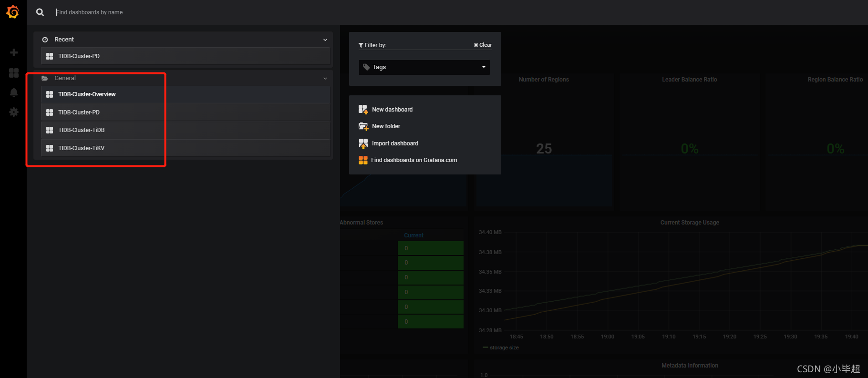Image resolution: width=868 pixels, height=378 pixels.
Task: Click dashboard icon of TIDB-Cluster-TiDB row
Action: click(x=50, y=130)
